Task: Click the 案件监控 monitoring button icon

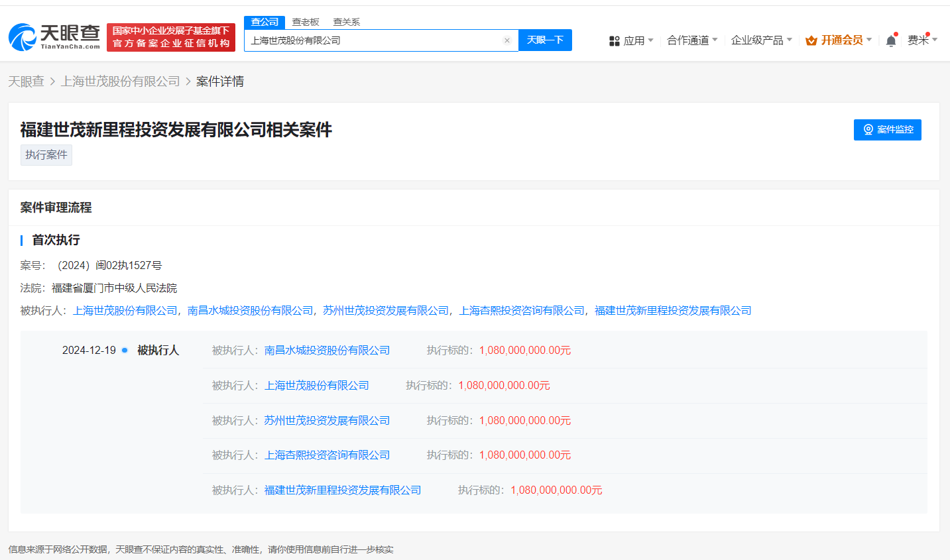Action: point(868,129)
